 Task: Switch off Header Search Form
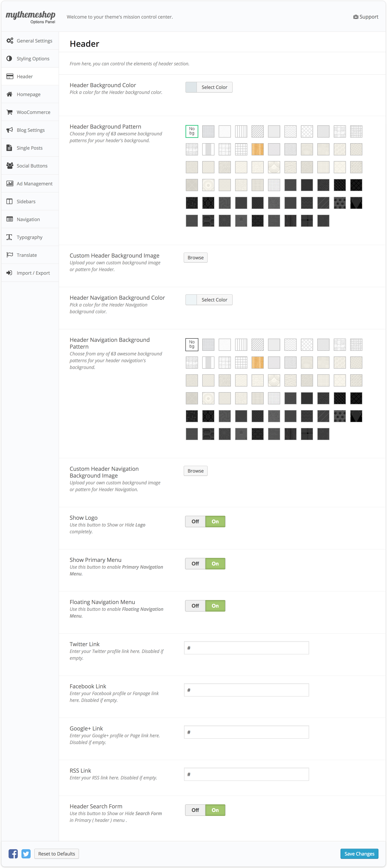tap(195, 810)
